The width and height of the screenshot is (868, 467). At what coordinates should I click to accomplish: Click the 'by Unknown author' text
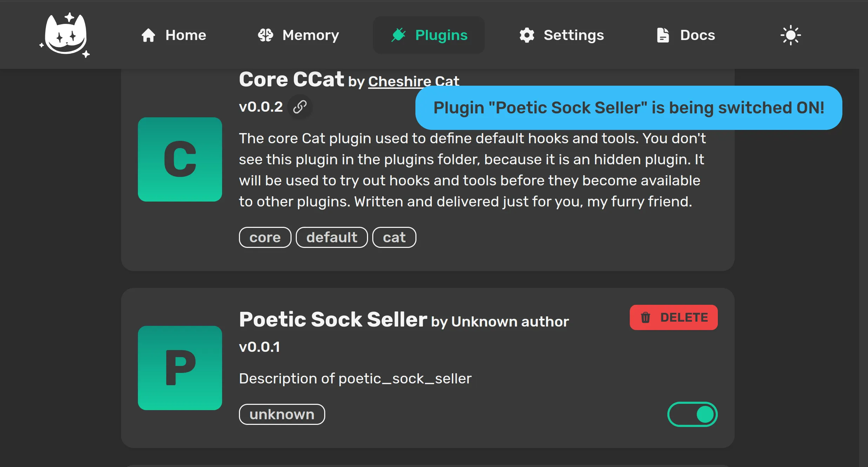[500, 322]
